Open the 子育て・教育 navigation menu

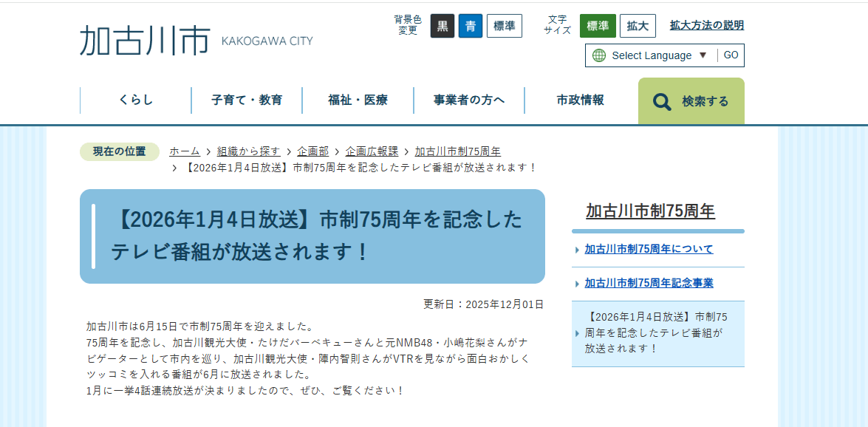click(x=247, y=100)
